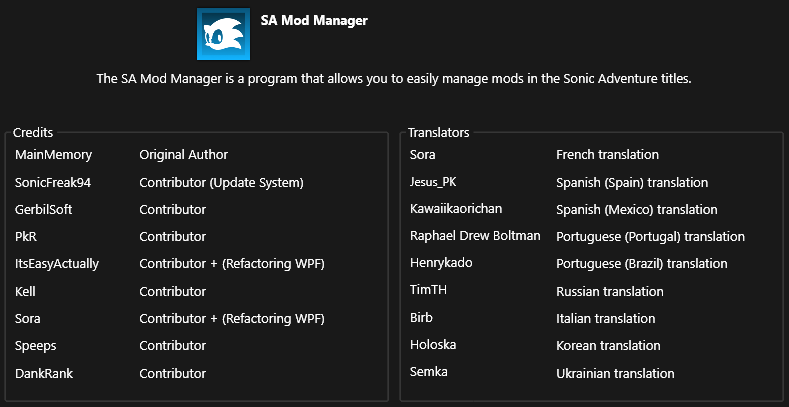Click Speeps contributor name

pyautogui.click(x=36, y=346)
